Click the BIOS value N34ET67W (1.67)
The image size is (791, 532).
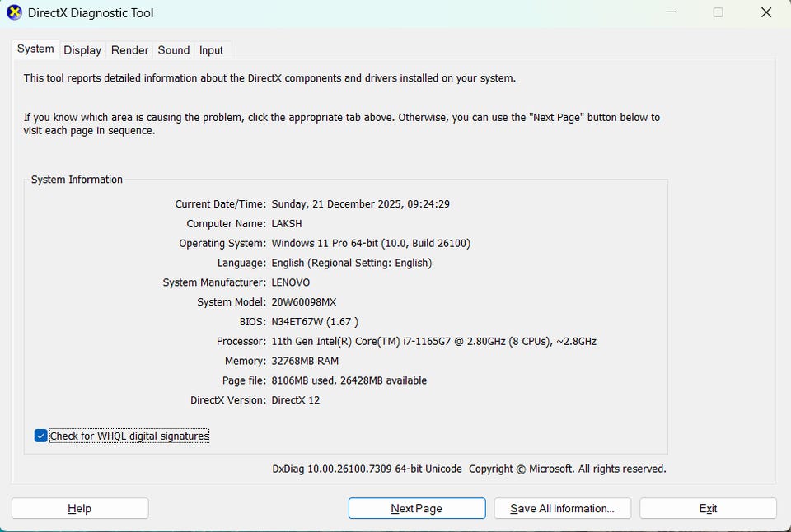(x=315, y=322)
